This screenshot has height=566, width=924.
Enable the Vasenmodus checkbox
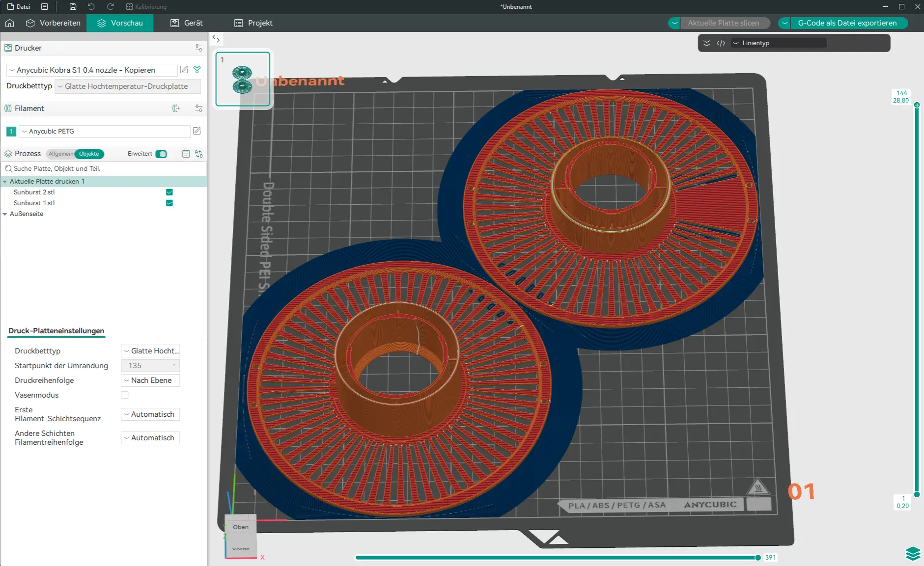pos(125,395)
